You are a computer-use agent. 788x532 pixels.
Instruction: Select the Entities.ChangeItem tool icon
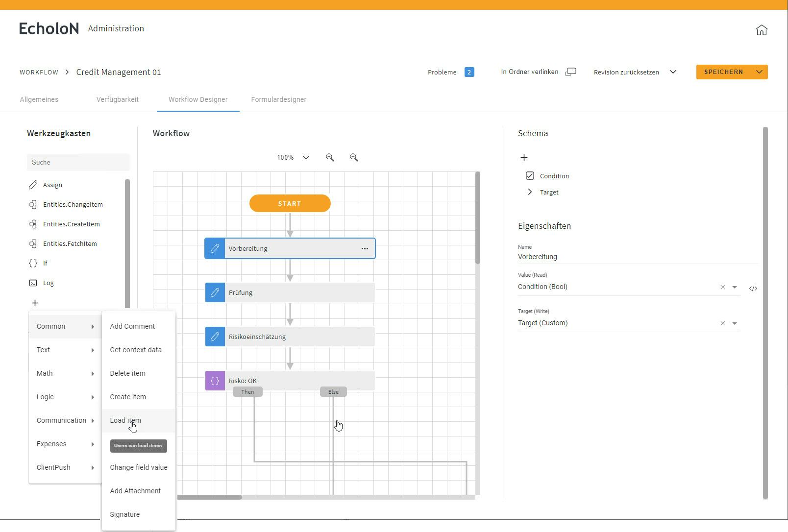[x=33, y=204]
